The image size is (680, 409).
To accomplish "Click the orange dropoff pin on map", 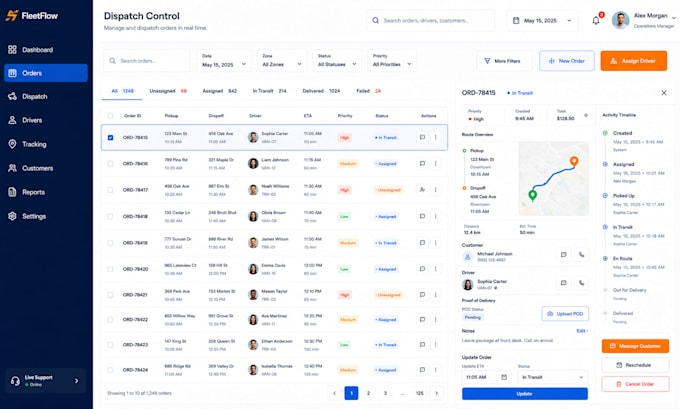I will pos(574,161).
